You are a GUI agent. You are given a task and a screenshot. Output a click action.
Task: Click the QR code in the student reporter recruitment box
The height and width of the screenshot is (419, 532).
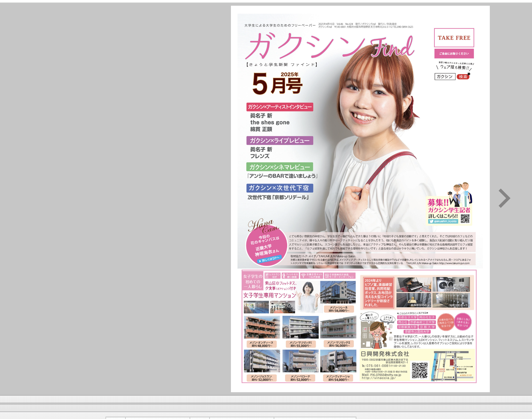tap(465, 219)
